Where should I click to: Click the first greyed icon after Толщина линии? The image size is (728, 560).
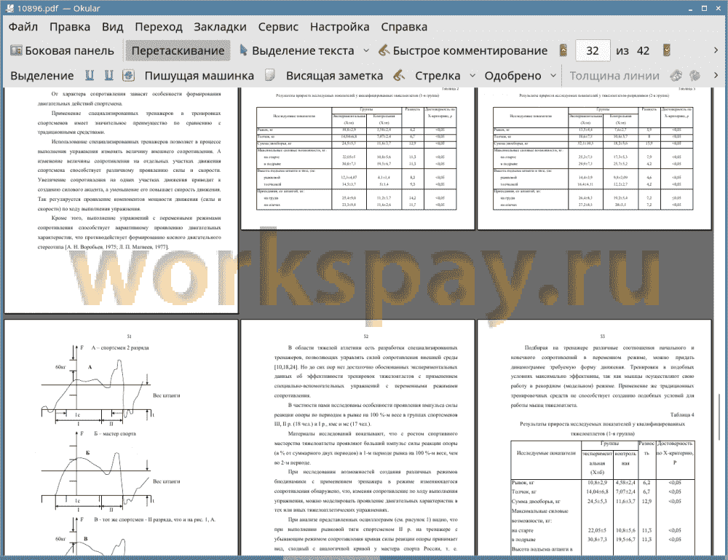(676, 75)
